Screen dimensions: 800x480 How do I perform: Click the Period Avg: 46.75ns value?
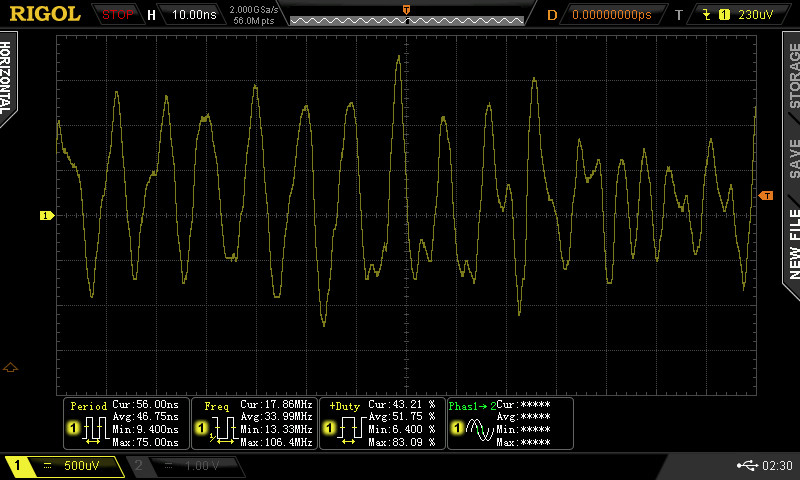coord(145,417)
